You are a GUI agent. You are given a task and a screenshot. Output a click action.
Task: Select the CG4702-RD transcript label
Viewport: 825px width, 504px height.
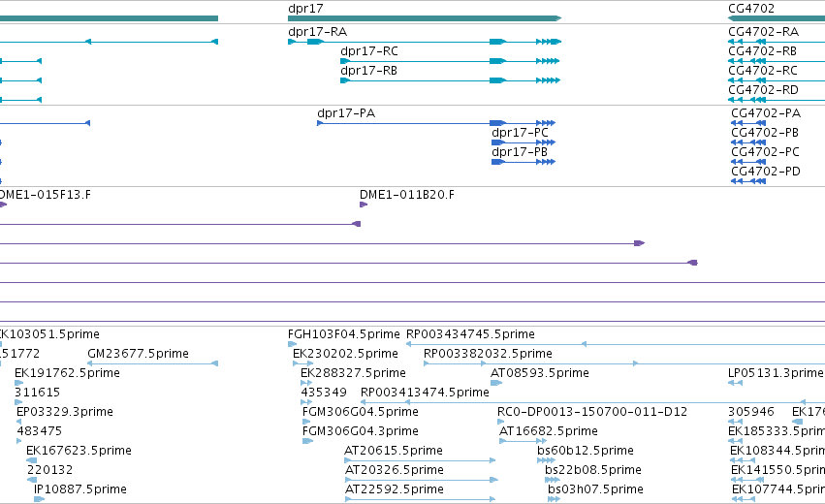pos(764,90)
